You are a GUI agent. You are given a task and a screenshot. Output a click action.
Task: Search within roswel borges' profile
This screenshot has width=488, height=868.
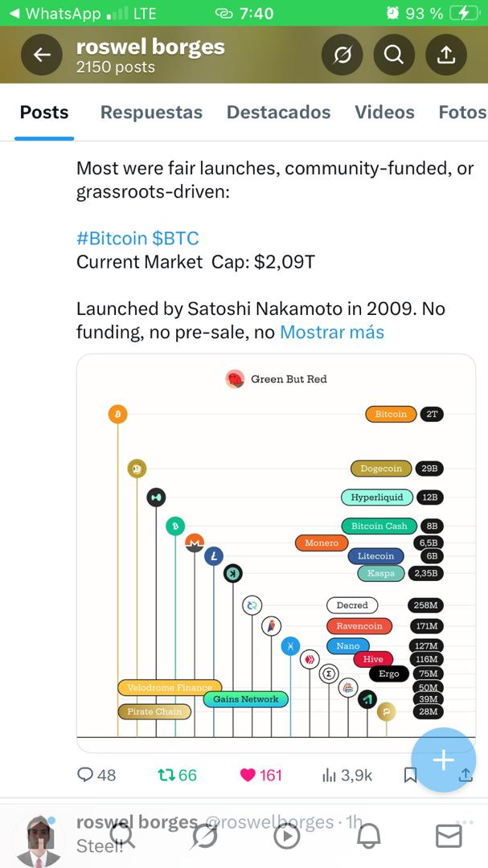pos(395,55)
